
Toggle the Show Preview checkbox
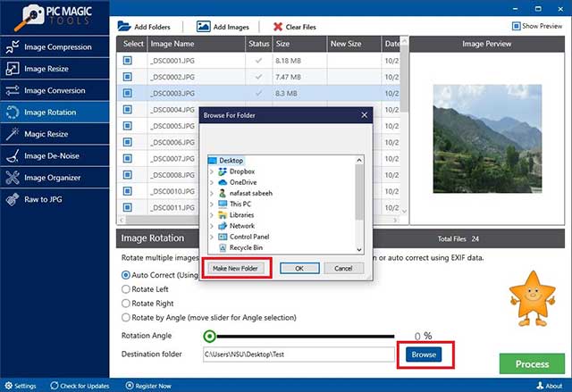(517, 26)
